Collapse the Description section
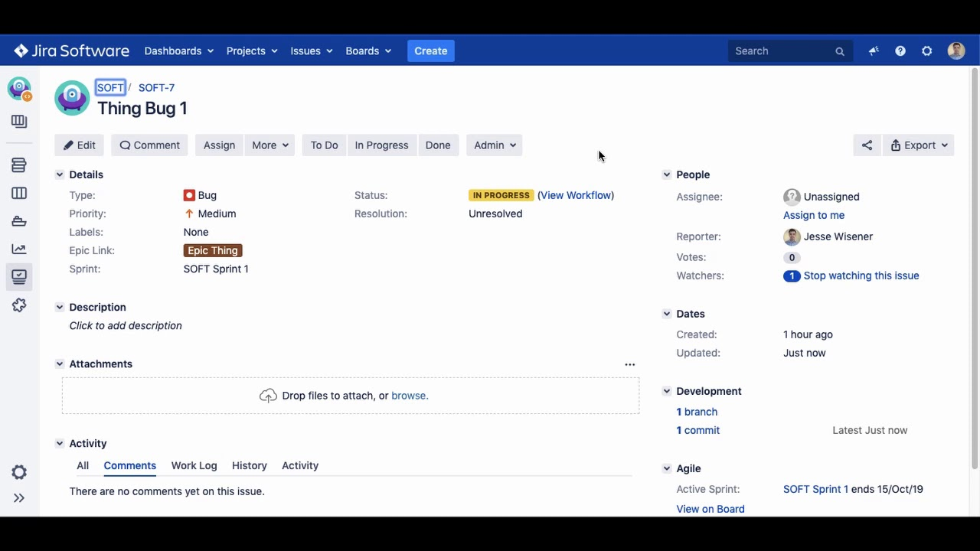This screenshot has height=551, width=980. (x=60, y=308)
